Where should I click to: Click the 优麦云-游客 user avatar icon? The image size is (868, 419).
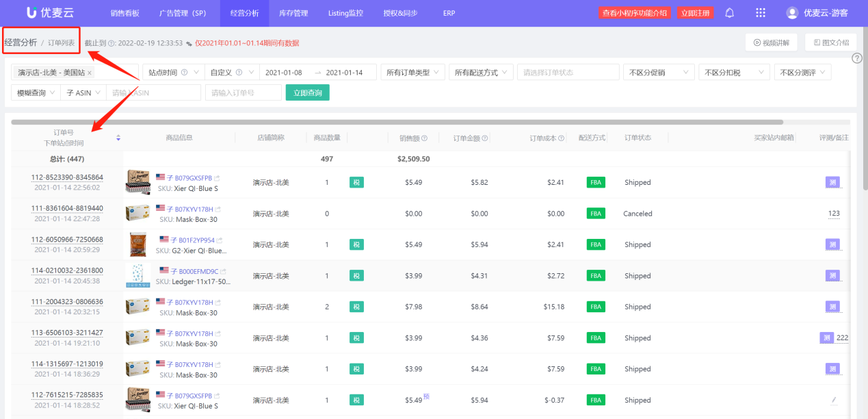point(791,12)
